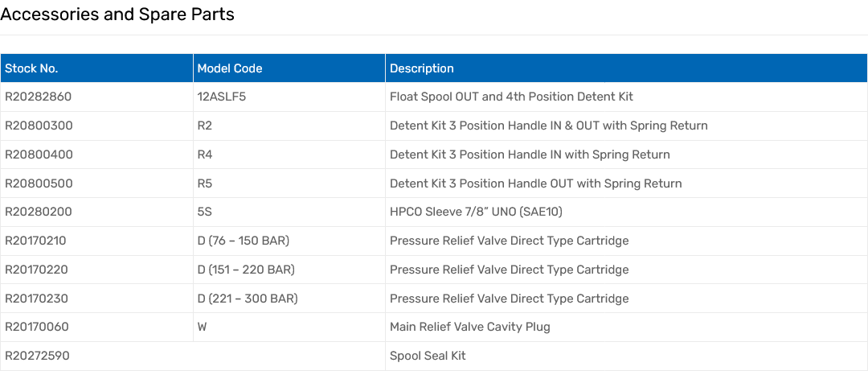Image resolution: width=868 pixels, height=371 pixels.
Task: Click model code D (221 – 300 BAR)
Action: [x=248, y=299]
